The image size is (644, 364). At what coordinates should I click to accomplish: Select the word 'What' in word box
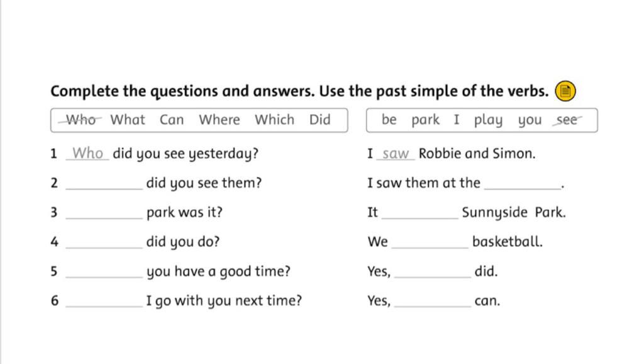128,120
